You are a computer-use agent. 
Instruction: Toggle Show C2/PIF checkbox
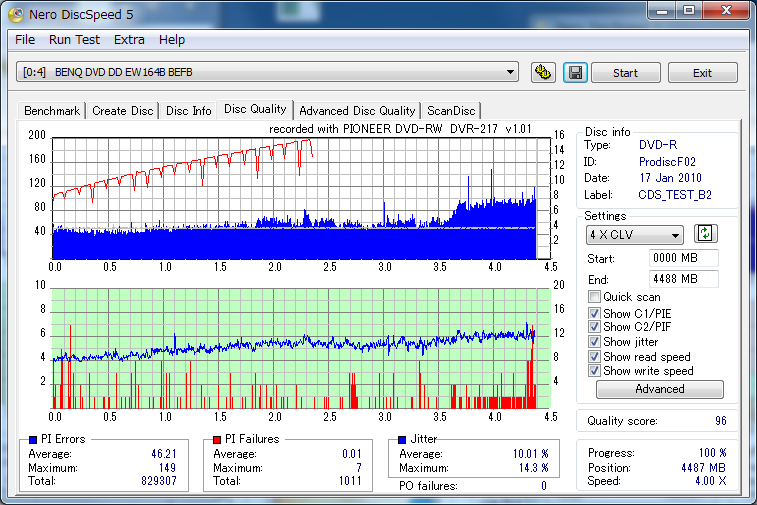coord(594,326)
